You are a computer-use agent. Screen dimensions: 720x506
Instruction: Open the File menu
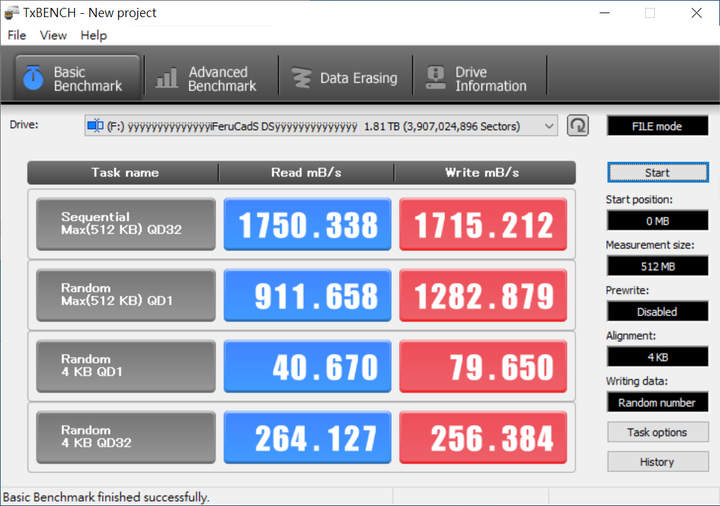pos(17,35)
